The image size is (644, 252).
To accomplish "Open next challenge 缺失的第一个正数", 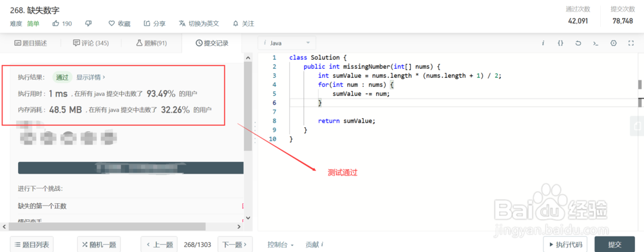I will pos(43,206).
